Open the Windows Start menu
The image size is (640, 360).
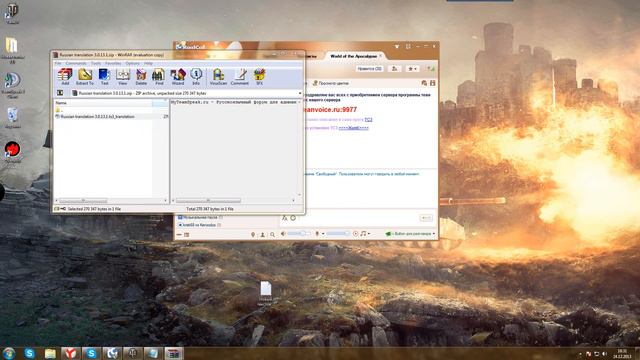8,353
